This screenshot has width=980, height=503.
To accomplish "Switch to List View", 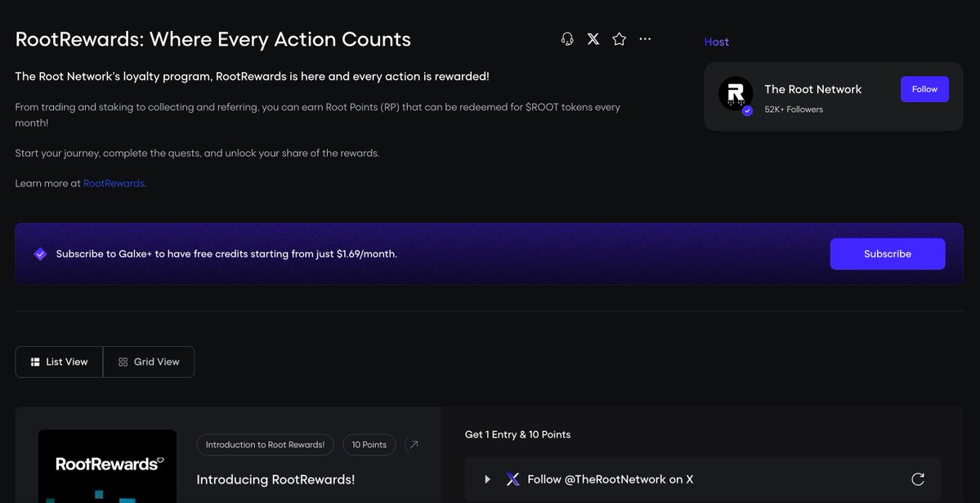I will [x=60, y=362].
